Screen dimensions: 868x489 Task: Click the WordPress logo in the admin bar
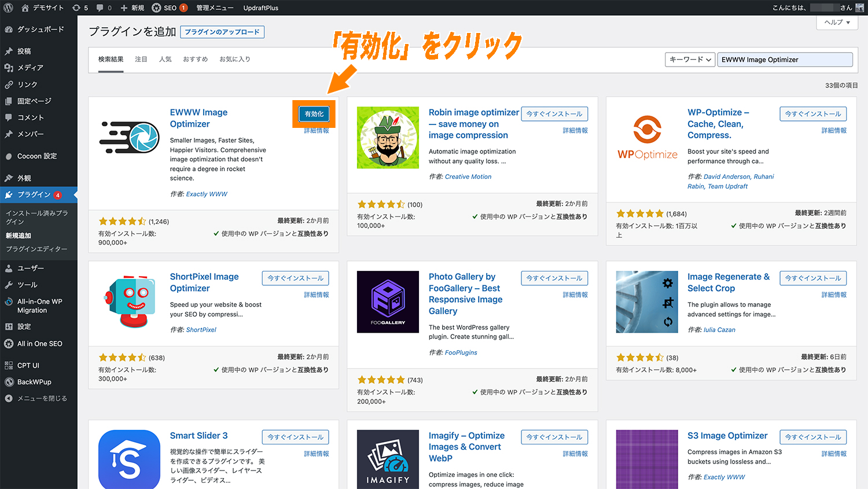coord(8,8)
